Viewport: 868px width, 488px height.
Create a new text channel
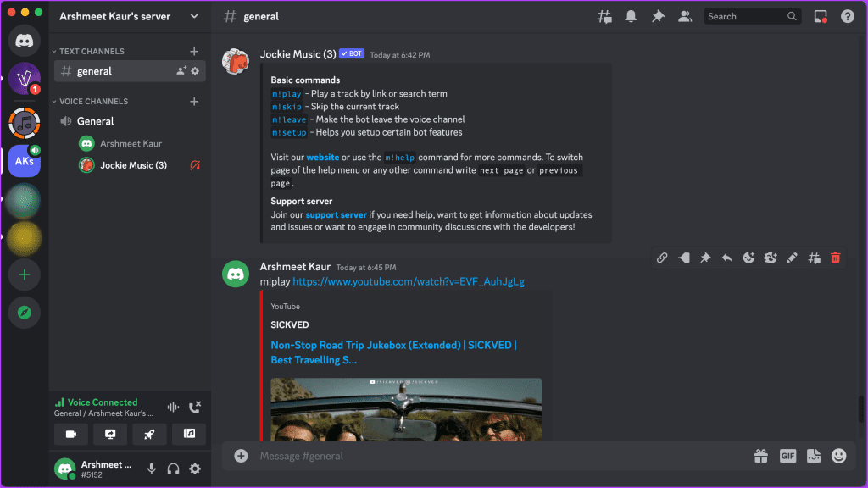194,52
